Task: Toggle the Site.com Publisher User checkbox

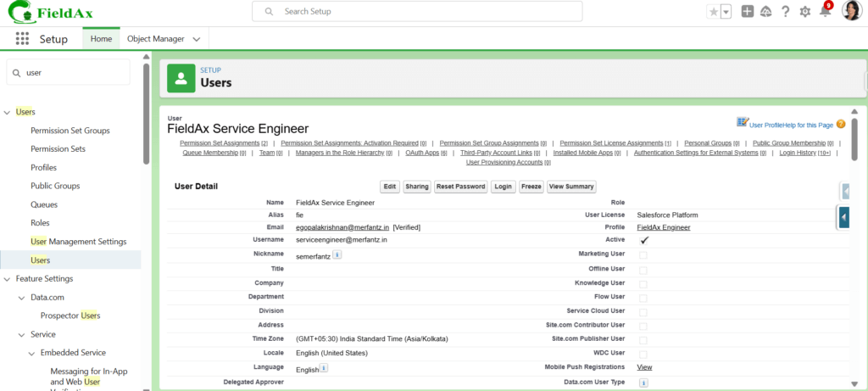Action: coord(643,340)
